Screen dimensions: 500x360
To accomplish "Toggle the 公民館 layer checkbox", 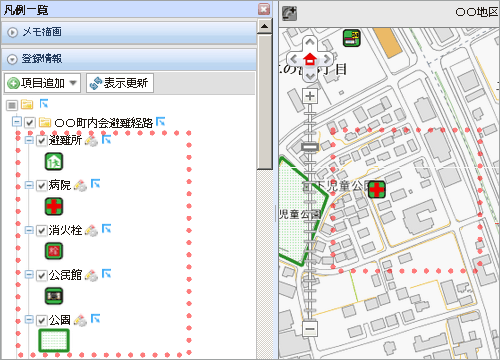I will click(41, 275).
